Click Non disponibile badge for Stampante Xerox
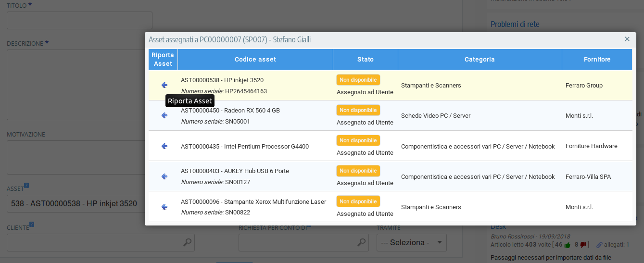Image resolution: width=644 pixels, height=263 pixels. [358, 201]
